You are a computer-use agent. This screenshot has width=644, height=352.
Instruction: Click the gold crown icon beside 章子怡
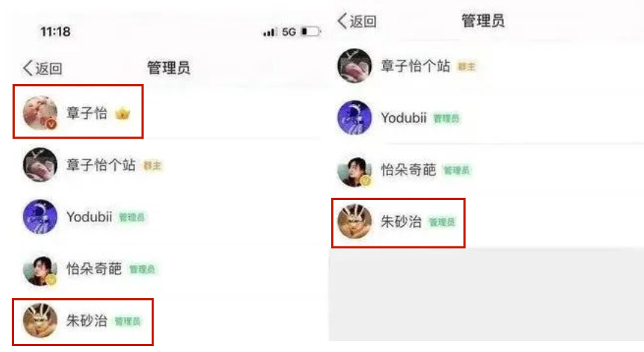pos(122,113)
